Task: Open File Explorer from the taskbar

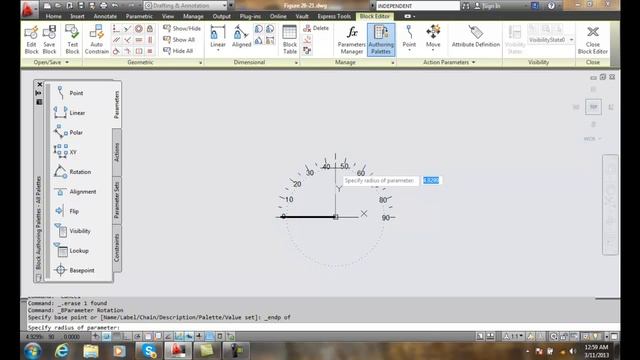Action: tap(91, 351)
